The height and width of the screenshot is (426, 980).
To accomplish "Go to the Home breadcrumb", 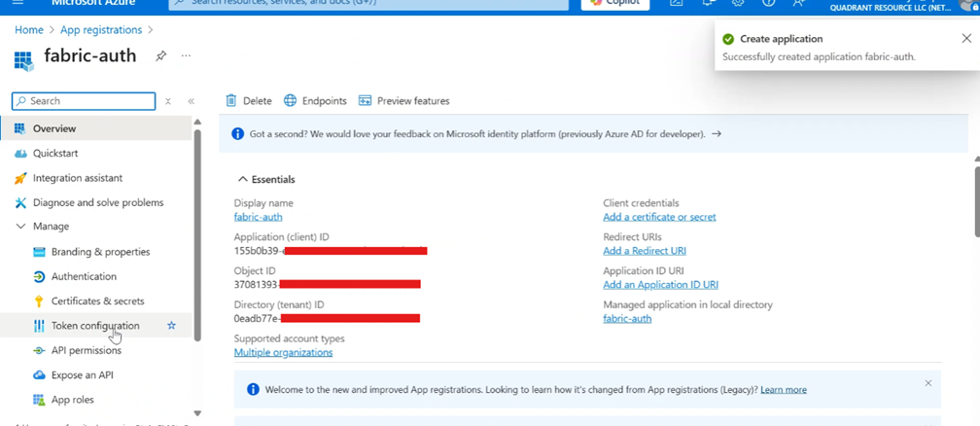I will click(29, 30).
